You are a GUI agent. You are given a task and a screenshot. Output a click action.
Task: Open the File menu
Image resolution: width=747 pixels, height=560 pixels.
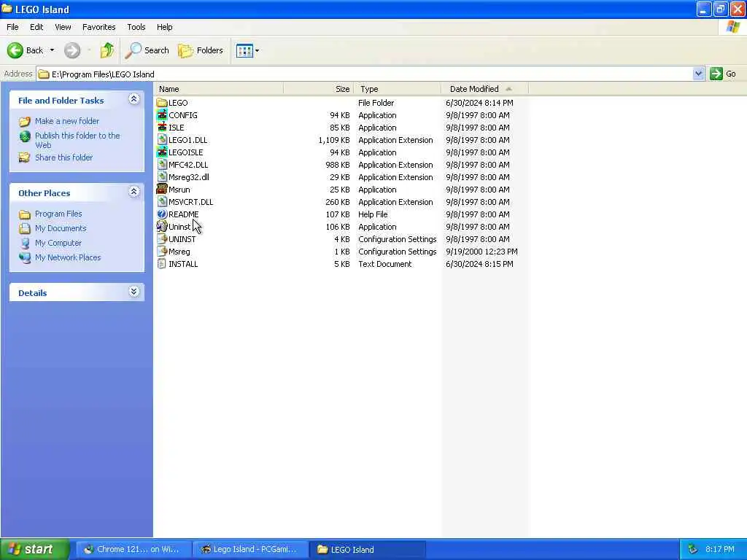coord(13,27)
